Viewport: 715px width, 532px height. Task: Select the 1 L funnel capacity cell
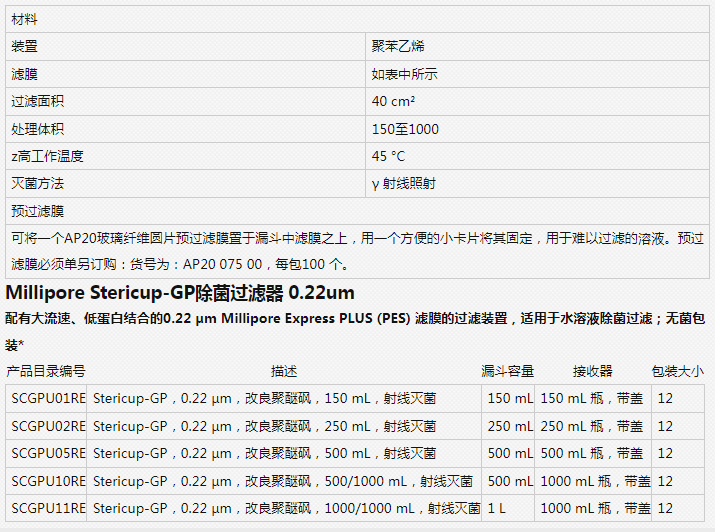coord(508,508)
